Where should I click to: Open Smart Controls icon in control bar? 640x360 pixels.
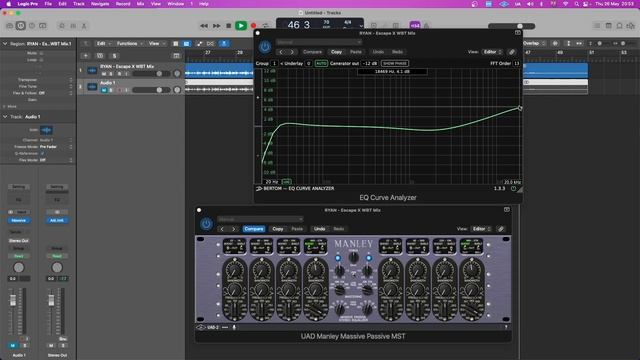[x=62, y=26]
